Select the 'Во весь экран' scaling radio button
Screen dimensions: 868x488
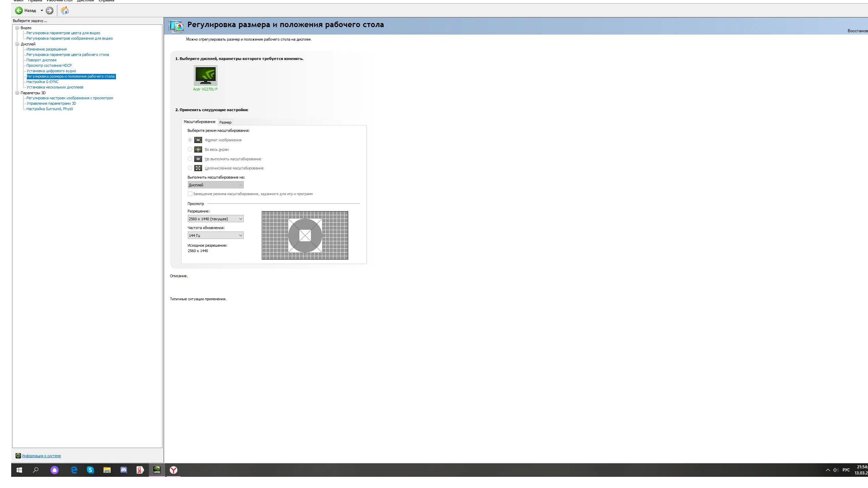point(190,149)
